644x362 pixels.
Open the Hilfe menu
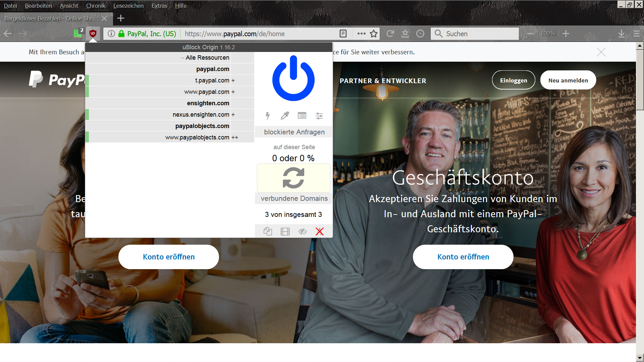click(x=181, y=6)
